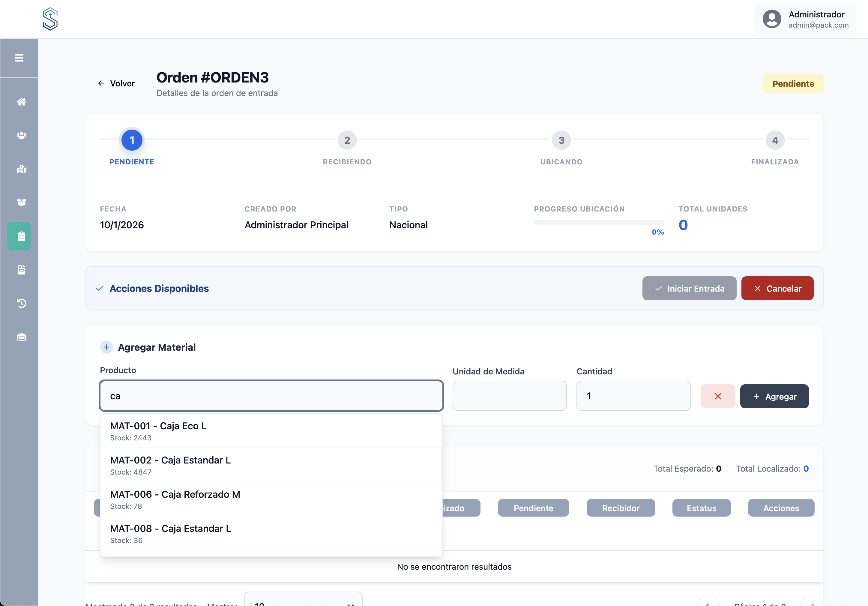The height and width of the screenshot is (606, 868).
Task: Click Volver back link
Action: click(116, 83)
